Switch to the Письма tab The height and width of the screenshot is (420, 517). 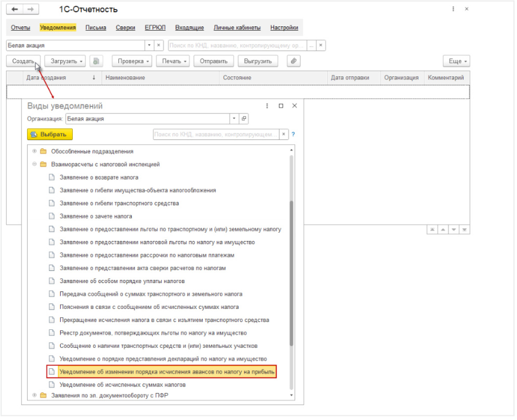96,28
